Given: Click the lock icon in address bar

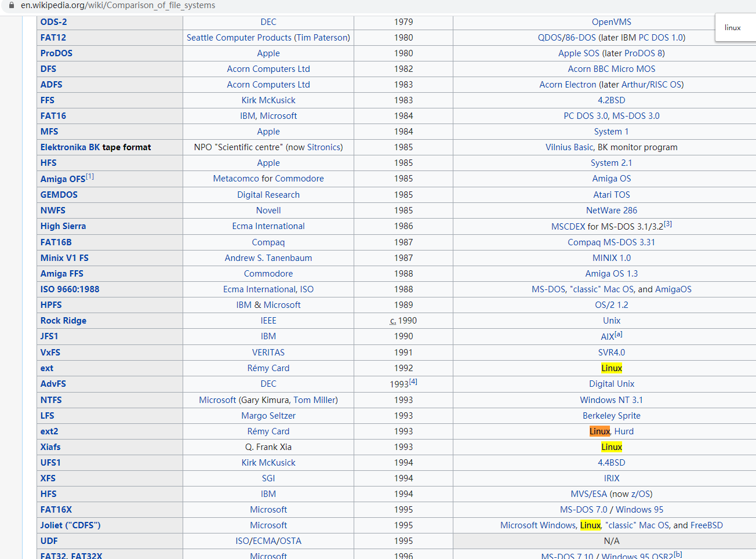Looking at the screenshot, I should coord(11,5).
